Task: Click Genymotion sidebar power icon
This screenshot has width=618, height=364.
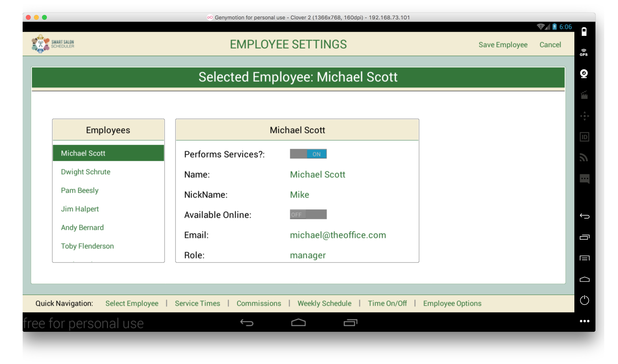Action: (x=584, y=300)
